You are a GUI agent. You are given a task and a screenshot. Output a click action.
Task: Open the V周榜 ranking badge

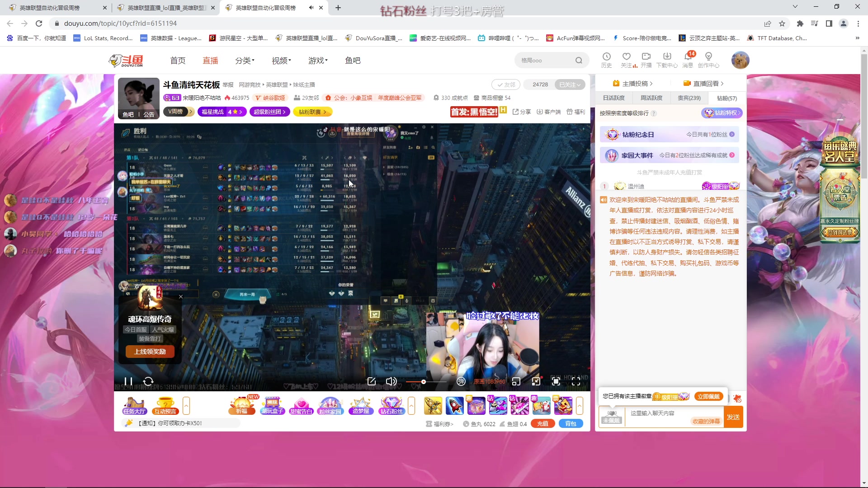(179, 112)
